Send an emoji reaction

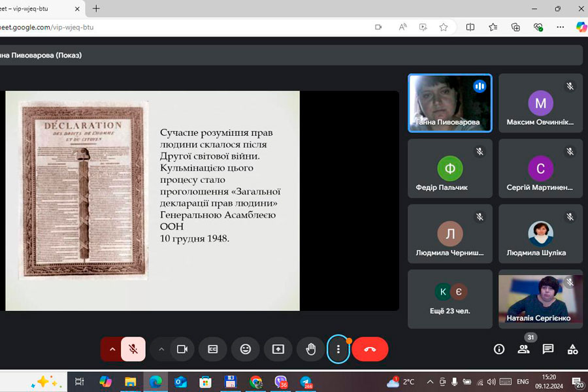(246, 349)
